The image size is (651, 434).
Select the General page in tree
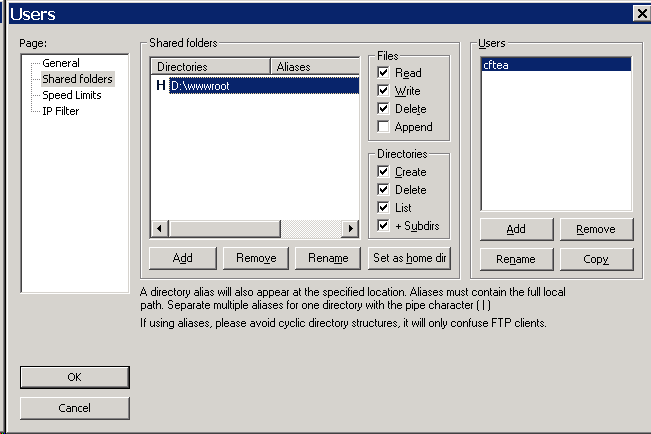(61, 63)
